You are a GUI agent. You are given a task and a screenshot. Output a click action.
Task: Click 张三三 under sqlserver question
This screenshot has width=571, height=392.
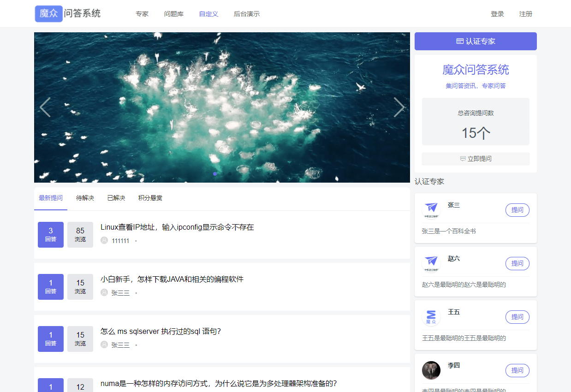120,345
